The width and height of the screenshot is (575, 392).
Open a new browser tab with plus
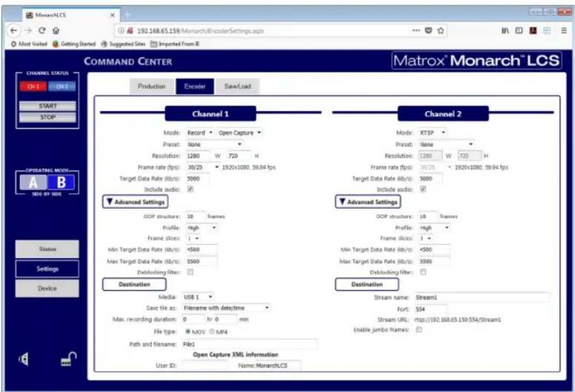(x=128, y=15)
